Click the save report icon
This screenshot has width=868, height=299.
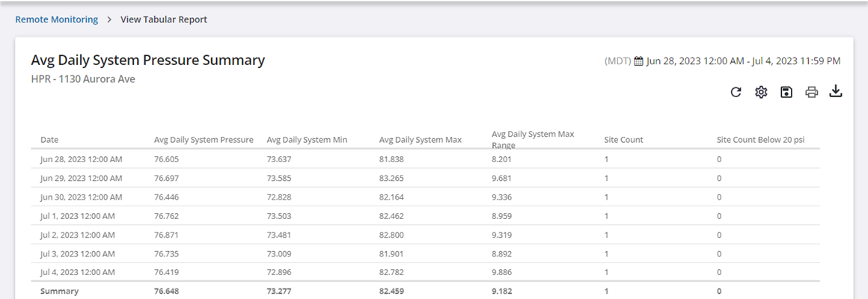point(786,92)
